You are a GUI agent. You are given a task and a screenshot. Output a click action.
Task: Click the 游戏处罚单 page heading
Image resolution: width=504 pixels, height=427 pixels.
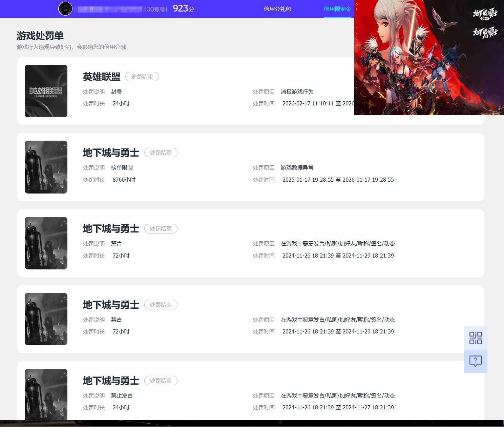(40, 36)
